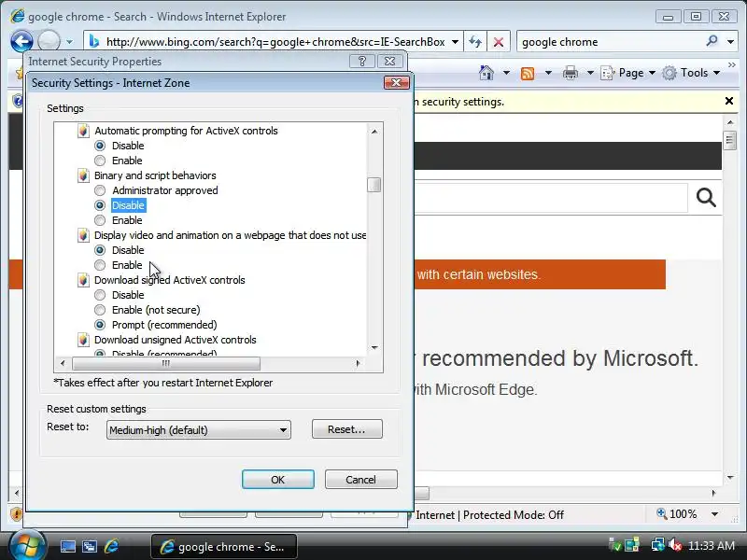Image resolution: width=747 pixels, height=560 pixels.
Task: Expand the address bar URL history dropdown
Action: [x=455, y=42]
